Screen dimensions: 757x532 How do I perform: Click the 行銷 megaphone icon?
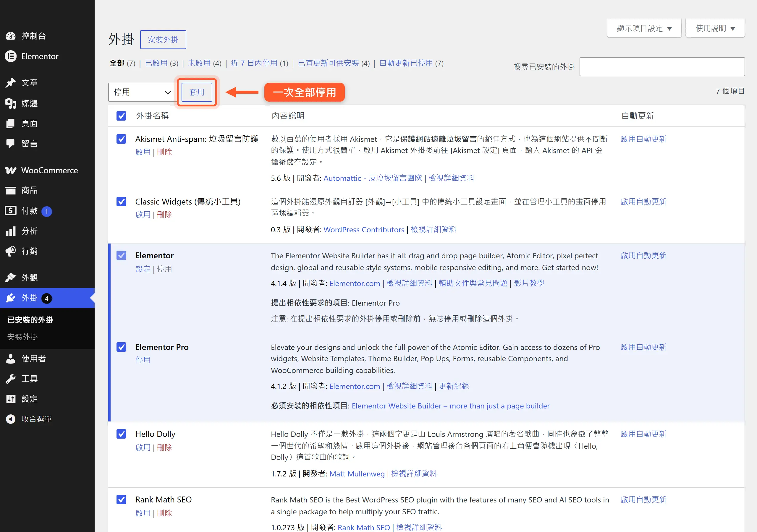[x=11, y=251]
